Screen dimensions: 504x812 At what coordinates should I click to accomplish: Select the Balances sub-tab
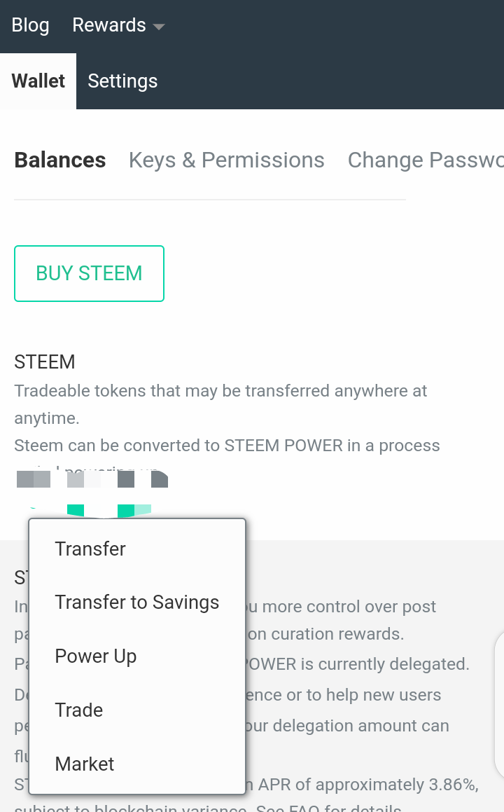click(60, 160)
